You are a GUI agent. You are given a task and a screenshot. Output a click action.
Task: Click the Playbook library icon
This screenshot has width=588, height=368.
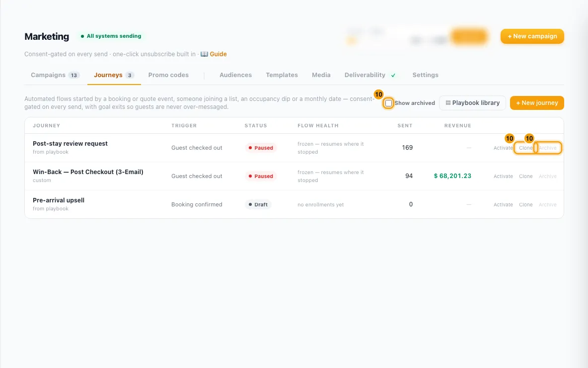448,103
